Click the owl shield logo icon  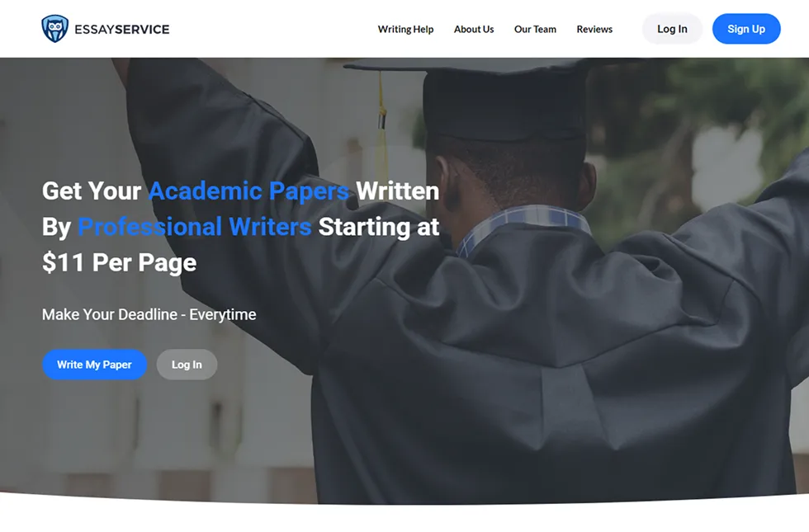[x=54, y=28]
